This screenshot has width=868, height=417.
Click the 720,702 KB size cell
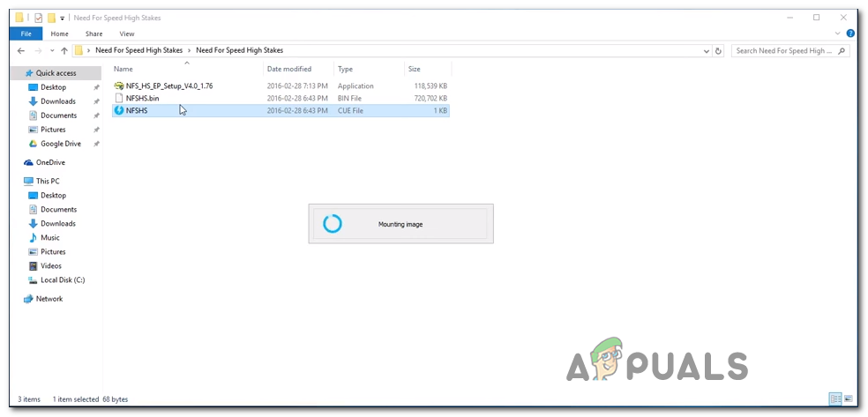coord(431,99)
